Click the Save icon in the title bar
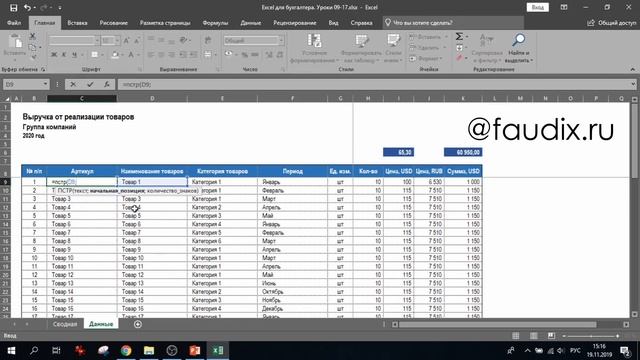 pyautogui.click(x=13, y=7)
